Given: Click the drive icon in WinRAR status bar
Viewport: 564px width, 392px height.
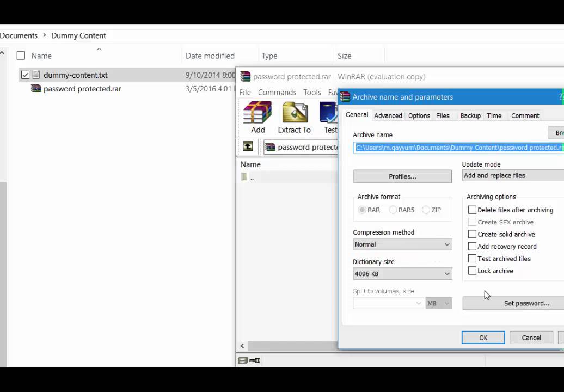Looking at the screenshot, I should tap(243, 360).
